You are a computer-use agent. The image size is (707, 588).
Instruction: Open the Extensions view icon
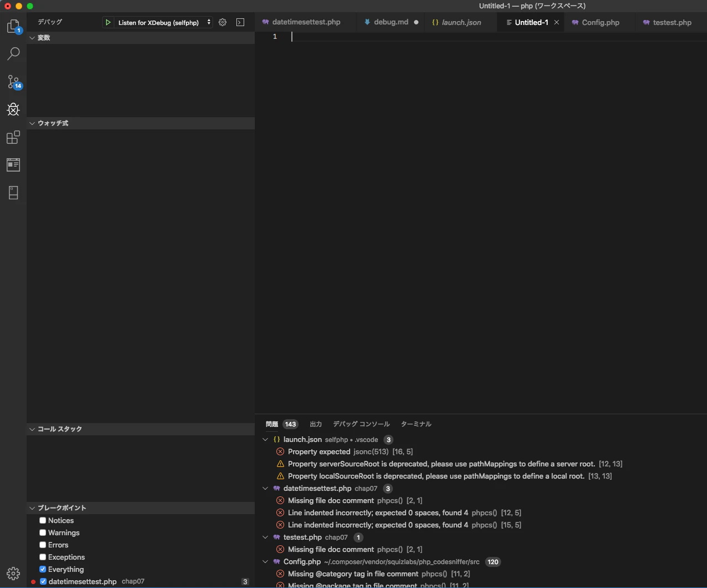click(13, 137)
